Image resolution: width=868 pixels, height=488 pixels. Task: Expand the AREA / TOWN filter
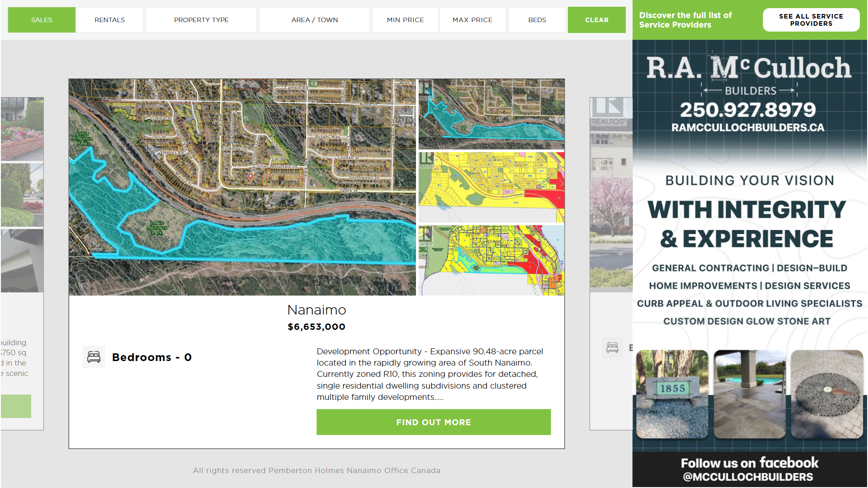pos(314,20)
